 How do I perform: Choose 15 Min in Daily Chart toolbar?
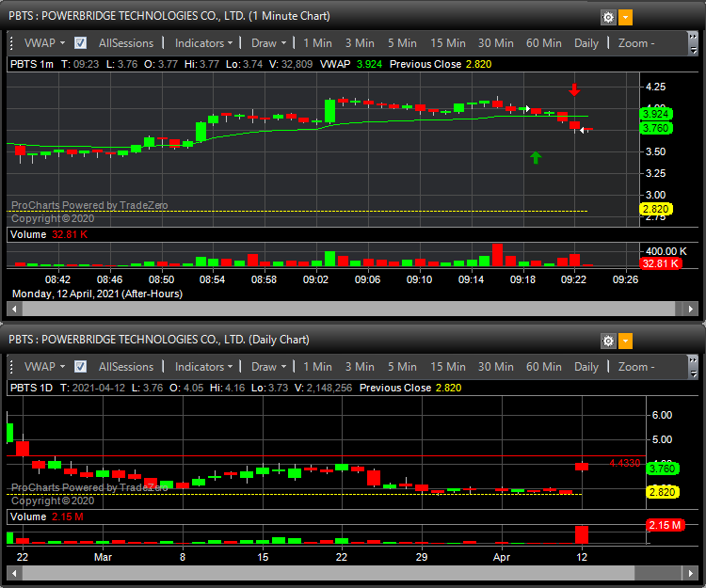(x=447, y=367)
